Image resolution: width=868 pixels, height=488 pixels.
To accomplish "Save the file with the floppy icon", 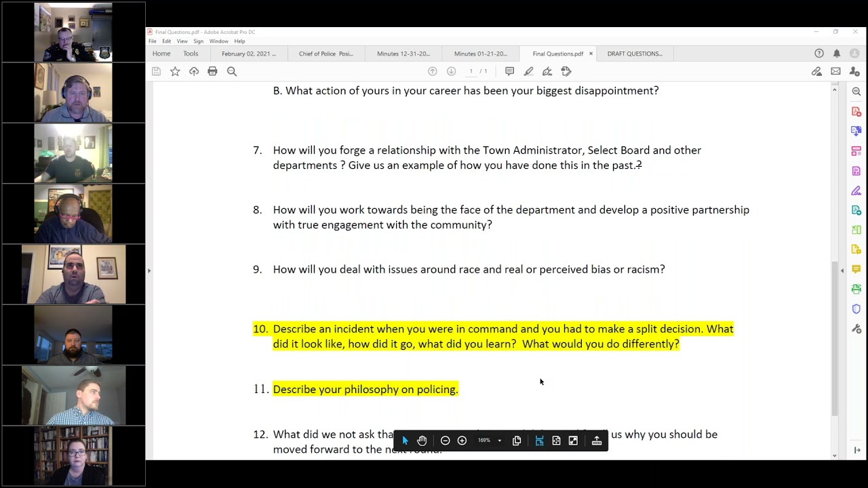I will pos(156,71).
